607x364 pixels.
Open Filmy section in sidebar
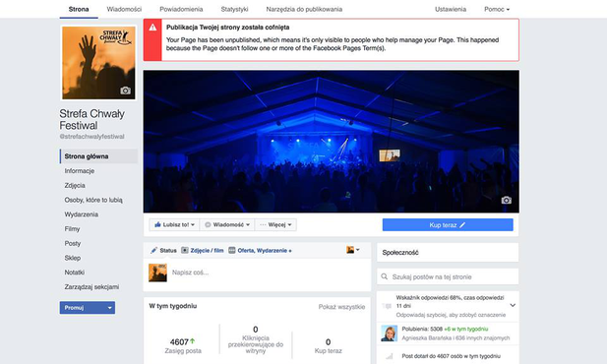72,229
